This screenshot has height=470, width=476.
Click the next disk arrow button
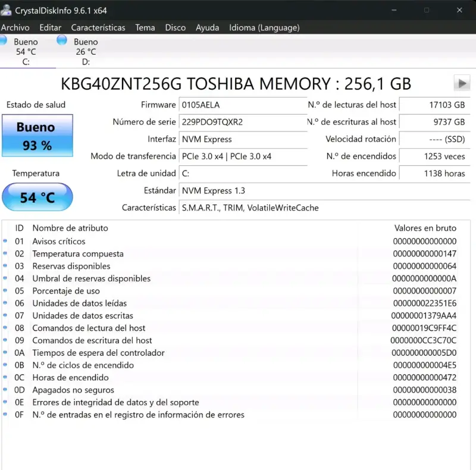click(462, 83)
